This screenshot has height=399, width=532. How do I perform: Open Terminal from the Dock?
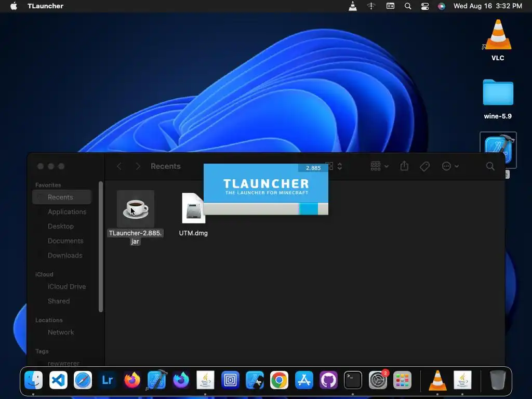(x=353, y=380)
